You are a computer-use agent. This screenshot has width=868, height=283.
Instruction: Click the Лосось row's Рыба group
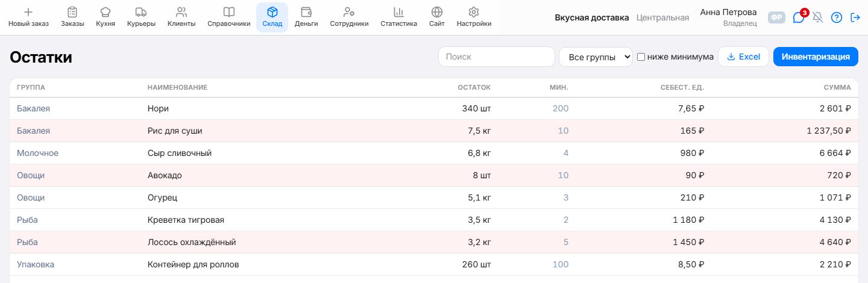point(27,242)
